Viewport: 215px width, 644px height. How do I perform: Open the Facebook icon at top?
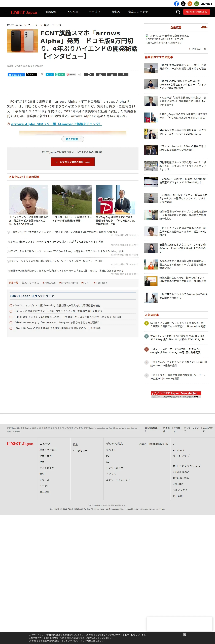coord(176,4)
